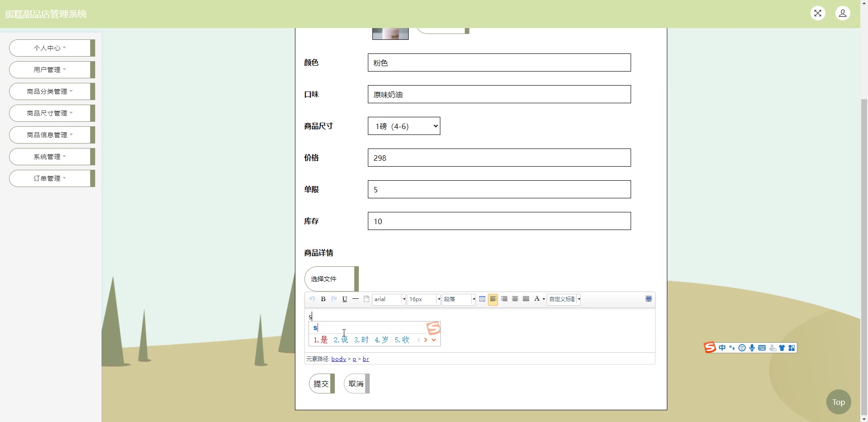Expand 商品信息管理 sidebar menu
This screenshot has height=422, width=868.
52,135
